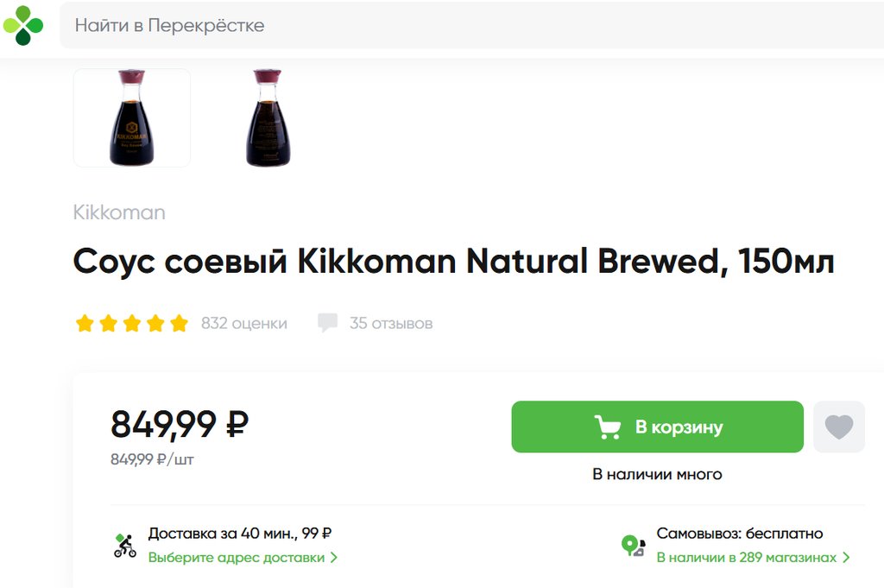
Task: Open "Выберите адрес доставки" link
Action: pos(237,558)
